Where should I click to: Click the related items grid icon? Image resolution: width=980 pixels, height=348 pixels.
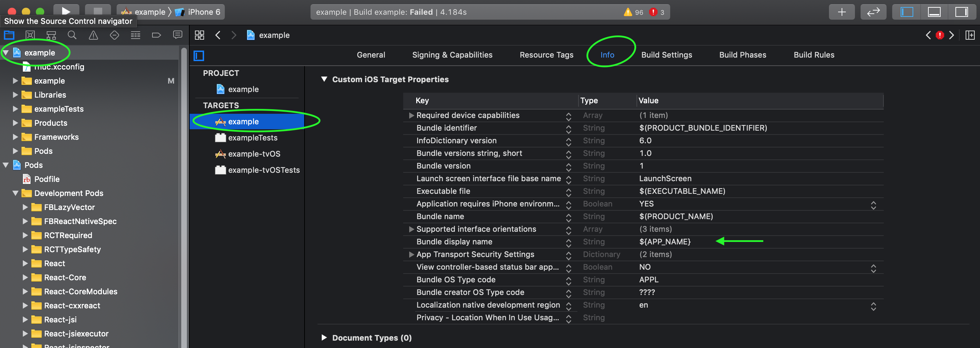200,35
